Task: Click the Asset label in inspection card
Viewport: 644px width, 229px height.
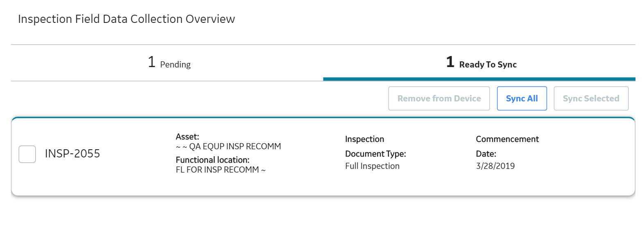Action: tap(188, 137)
